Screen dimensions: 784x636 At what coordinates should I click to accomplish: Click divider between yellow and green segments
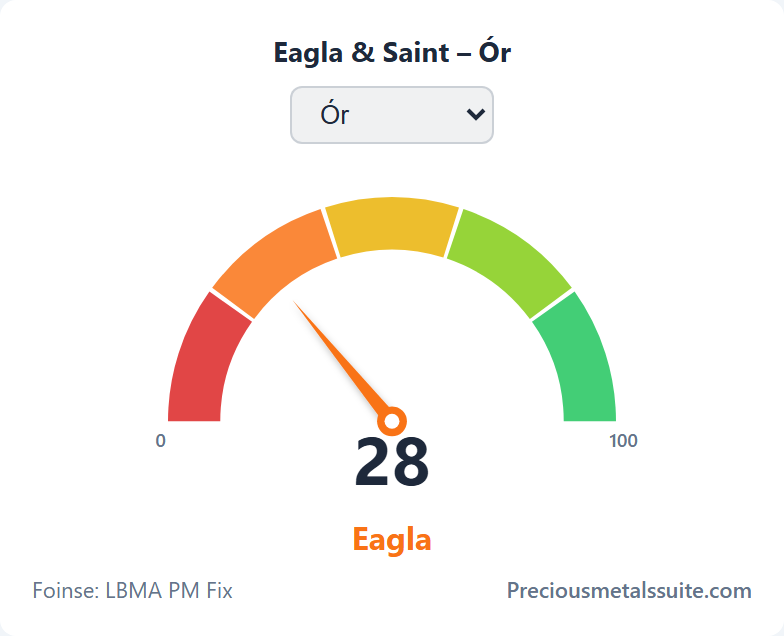[x=453, y=234]
